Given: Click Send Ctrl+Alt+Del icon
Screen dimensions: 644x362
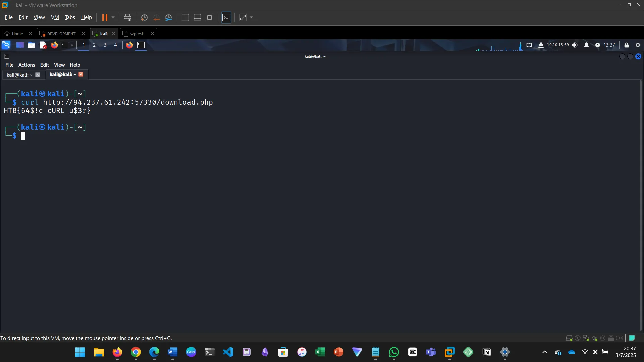Looking at the screenshot, I should [127, 17].
